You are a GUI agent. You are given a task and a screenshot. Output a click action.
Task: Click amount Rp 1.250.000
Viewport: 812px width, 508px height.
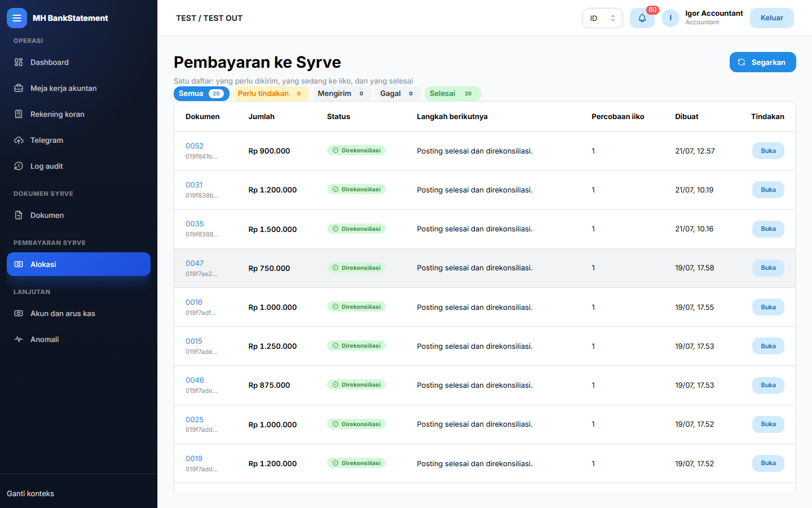coord(272,346)
